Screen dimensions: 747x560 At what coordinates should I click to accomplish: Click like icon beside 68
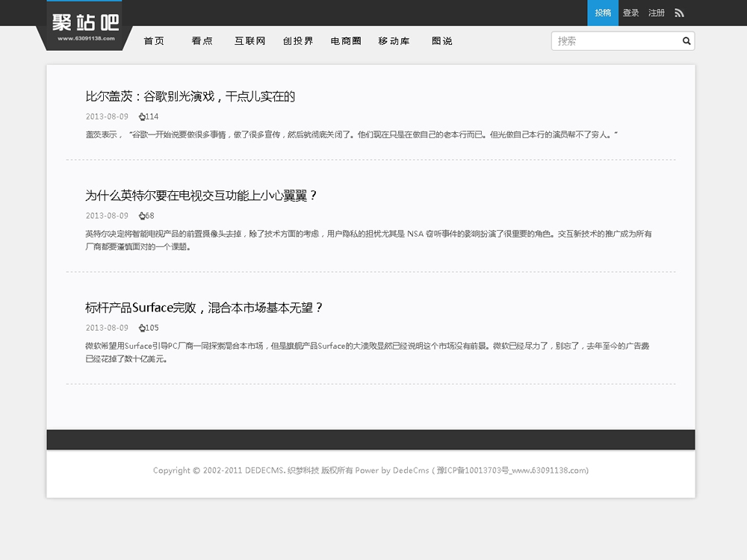click(x=141, y=216)
